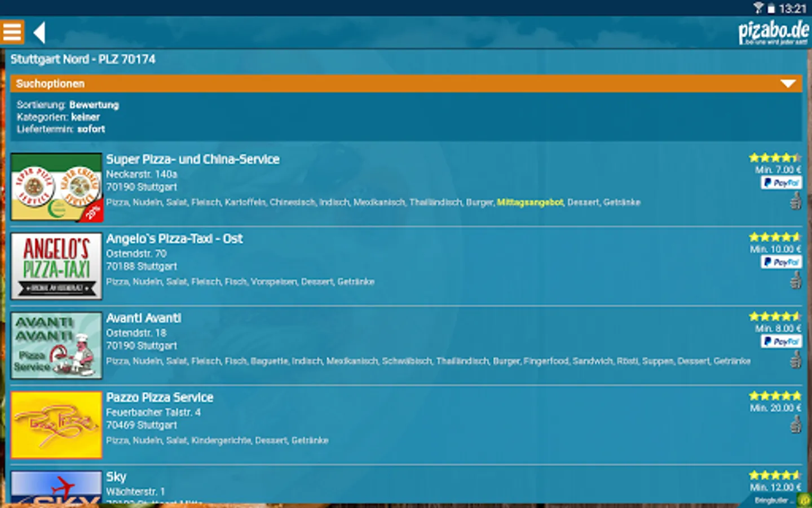The width and height of the screenshot is (812, 508).
Task: Select Super Pizza- und China-Service title
Action: (193, 160)
